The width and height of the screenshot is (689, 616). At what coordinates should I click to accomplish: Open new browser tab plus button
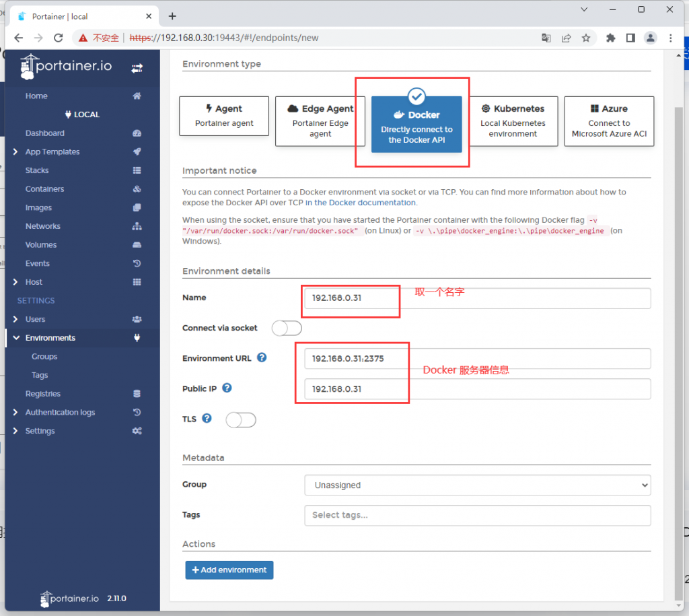(172, 16)
